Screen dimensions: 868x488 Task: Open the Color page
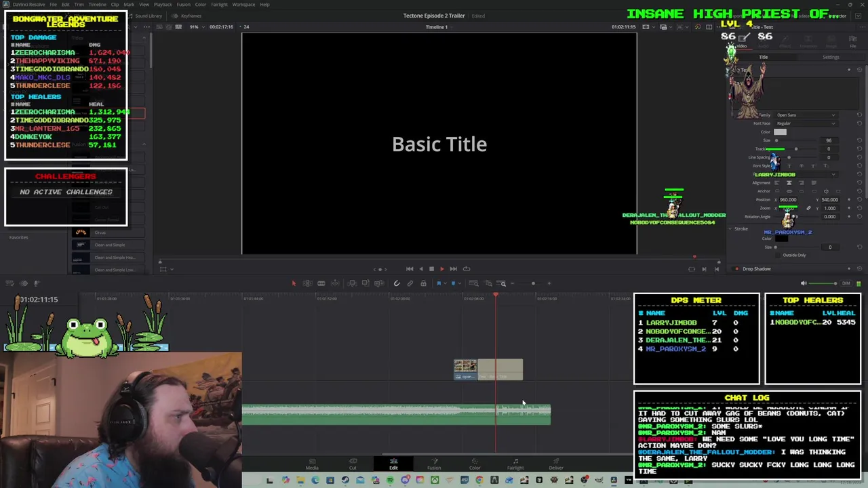click(475, 464)
